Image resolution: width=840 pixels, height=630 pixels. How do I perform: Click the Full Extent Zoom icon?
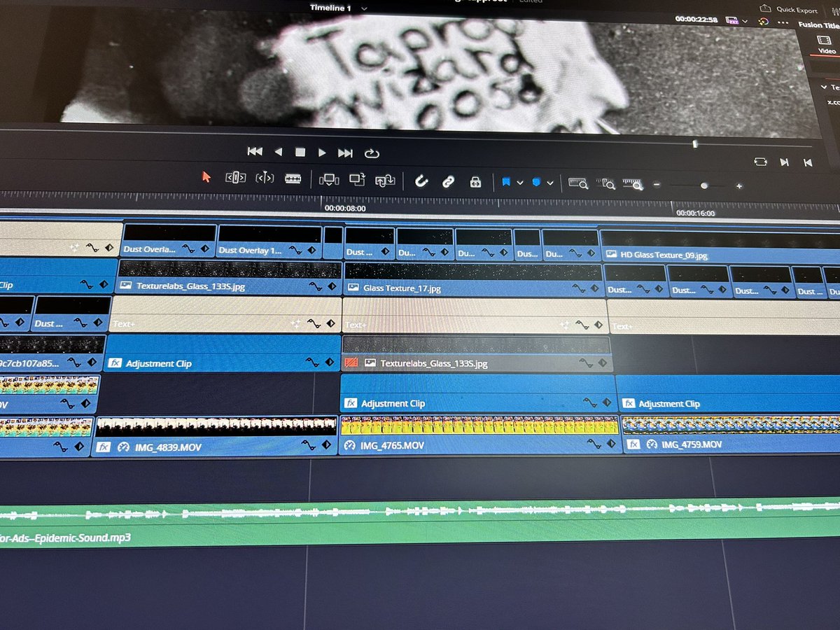coord(577,183)
